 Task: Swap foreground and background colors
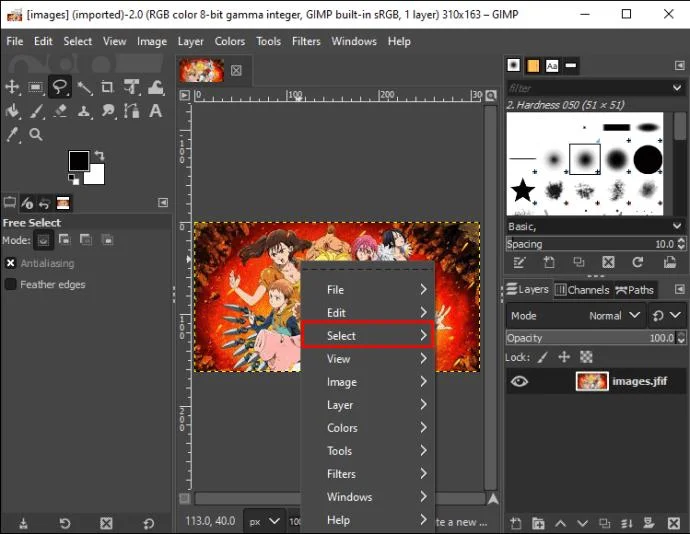pos(99,155)
